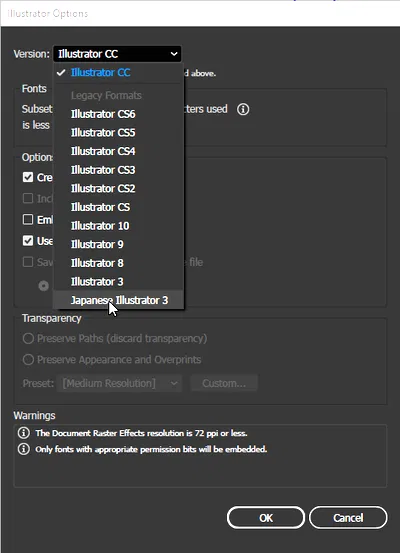400x553 pixels.
Task: Pick Illustrator CS3 from the list
Action: click(118, 170)
